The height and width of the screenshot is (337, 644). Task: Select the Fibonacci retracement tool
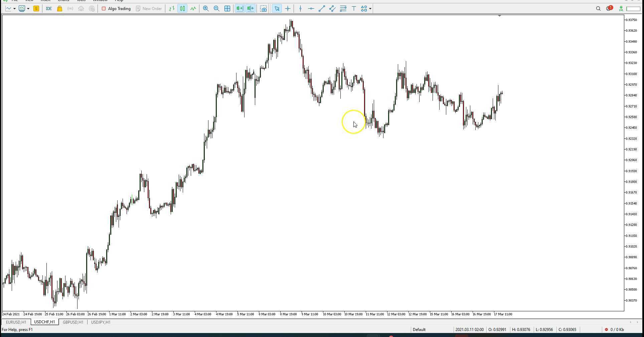click(343, 8)
